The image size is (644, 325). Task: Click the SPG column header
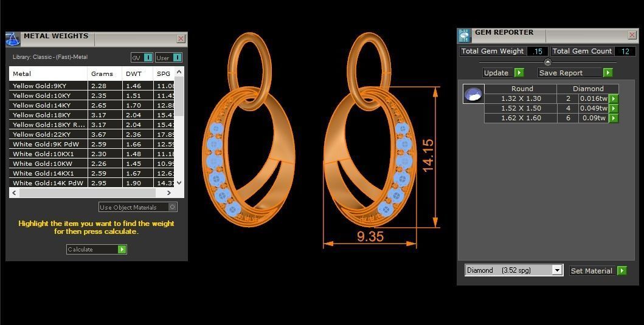tap(164, 74)
